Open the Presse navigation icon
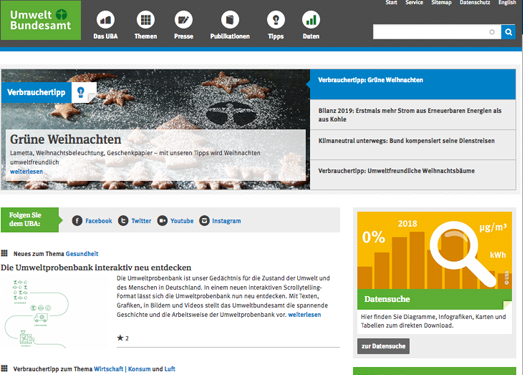Screen dimensions: 523x375 pos(183,20)
